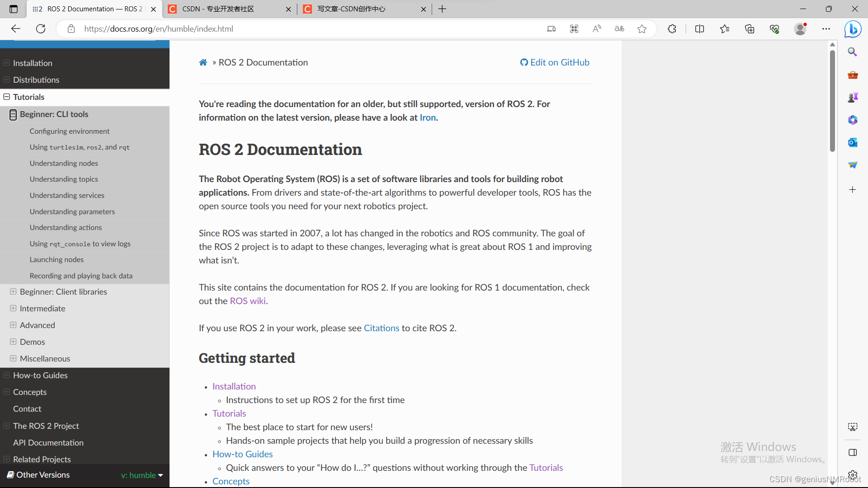
Task: Open Outlook from the Edge sidebar
Action: [853, 142]
